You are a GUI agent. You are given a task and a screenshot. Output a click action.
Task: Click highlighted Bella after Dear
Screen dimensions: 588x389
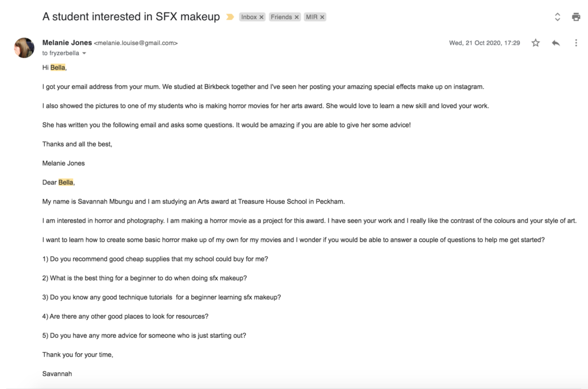65,182
